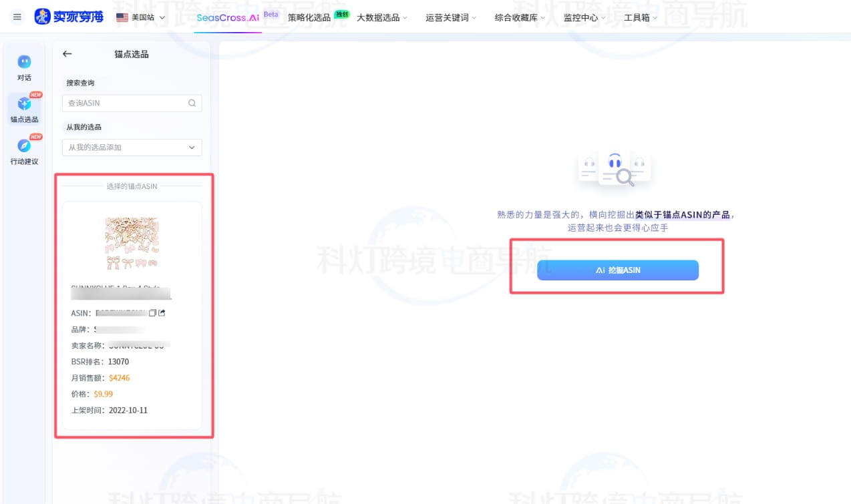Click the AI 挖掘ASIN button

point(617,270)
